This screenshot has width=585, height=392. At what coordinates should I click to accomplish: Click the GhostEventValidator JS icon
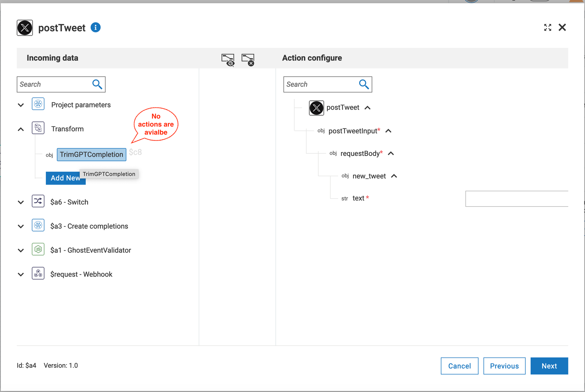coord(38,250)
